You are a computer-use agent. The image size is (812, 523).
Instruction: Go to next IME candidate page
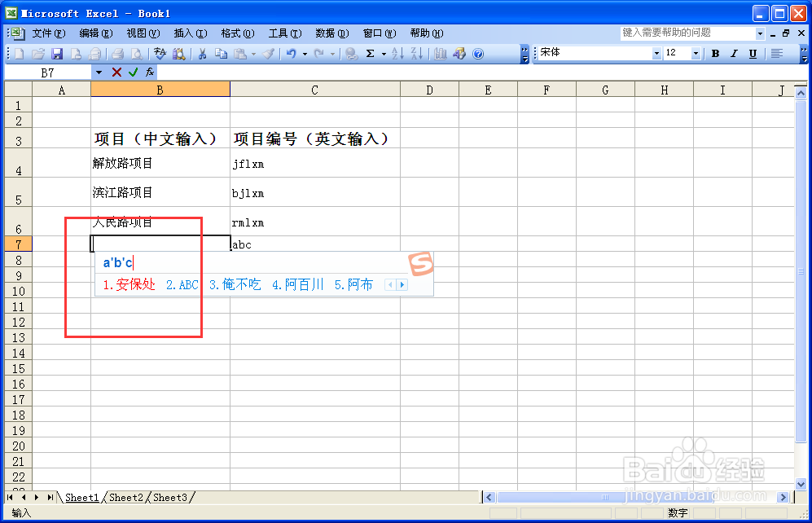(402, 284)
